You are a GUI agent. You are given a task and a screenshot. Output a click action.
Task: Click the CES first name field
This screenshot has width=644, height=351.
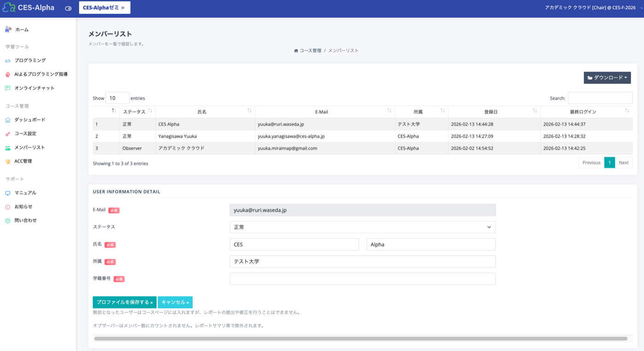point(294,245)
